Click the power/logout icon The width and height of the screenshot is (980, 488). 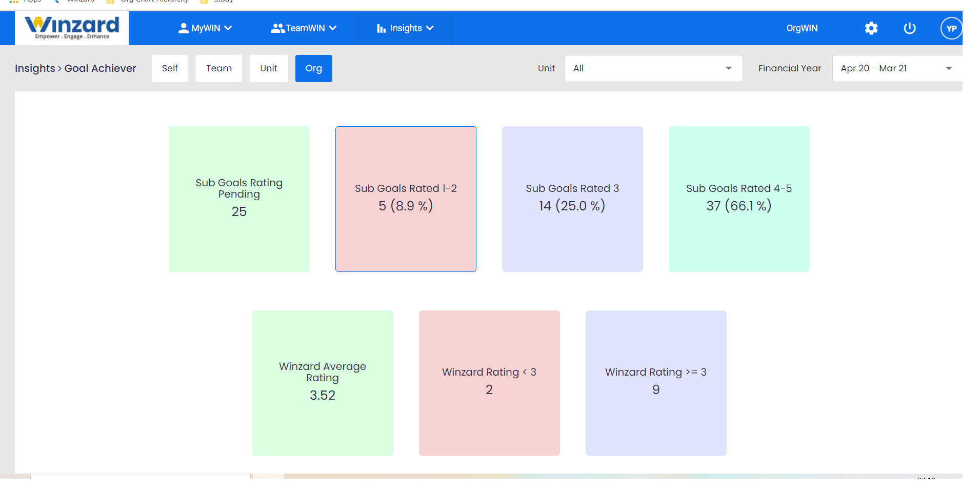point(909,28)
